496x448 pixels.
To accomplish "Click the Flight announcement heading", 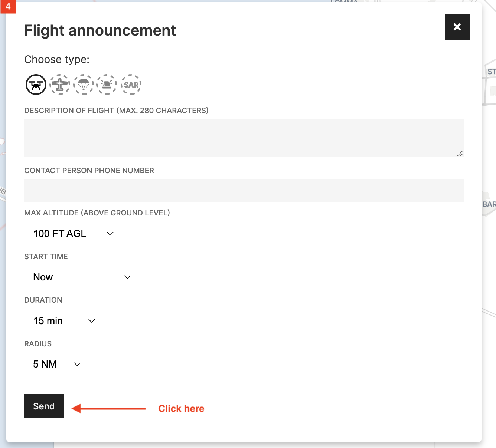I will 100,30.
